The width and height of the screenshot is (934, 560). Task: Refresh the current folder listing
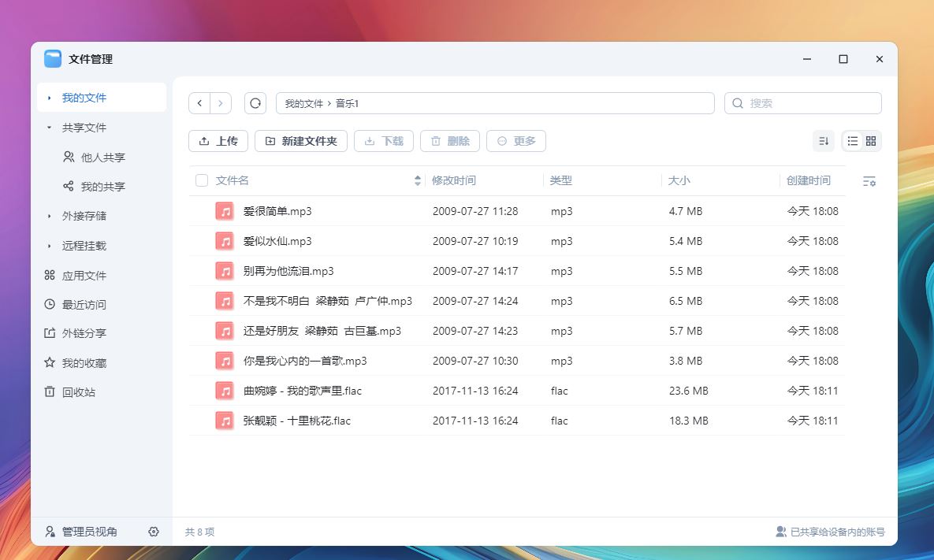coord(255,103)
